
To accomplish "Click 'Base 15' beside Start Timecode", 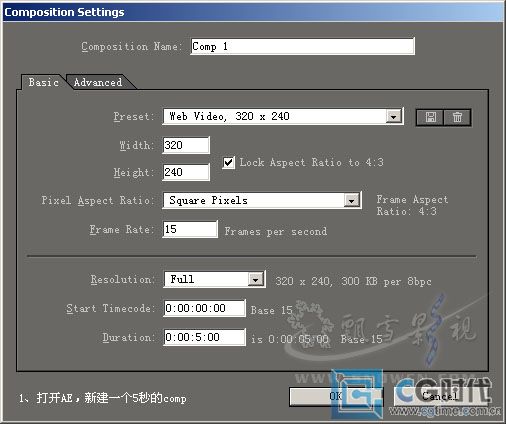I will (272, 310).
